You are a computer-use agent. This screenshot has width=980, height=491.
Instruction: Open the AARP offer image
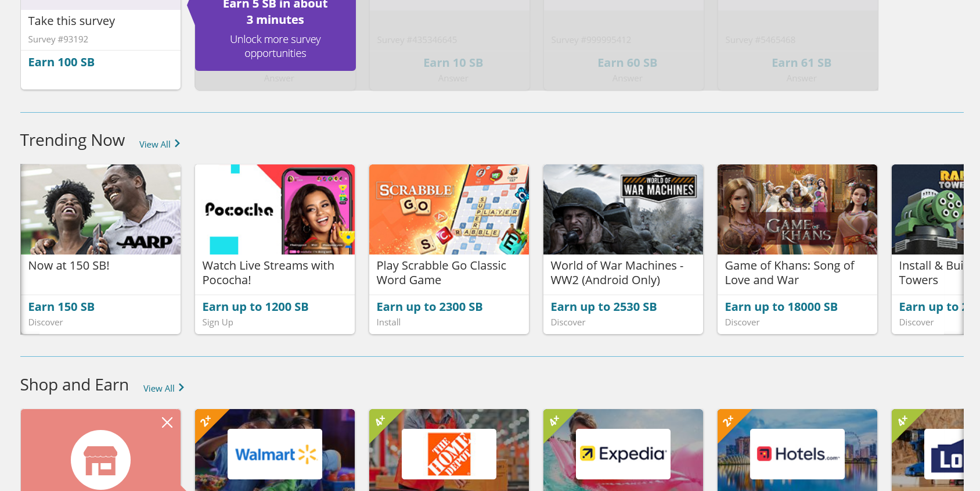tap(100, 209)
